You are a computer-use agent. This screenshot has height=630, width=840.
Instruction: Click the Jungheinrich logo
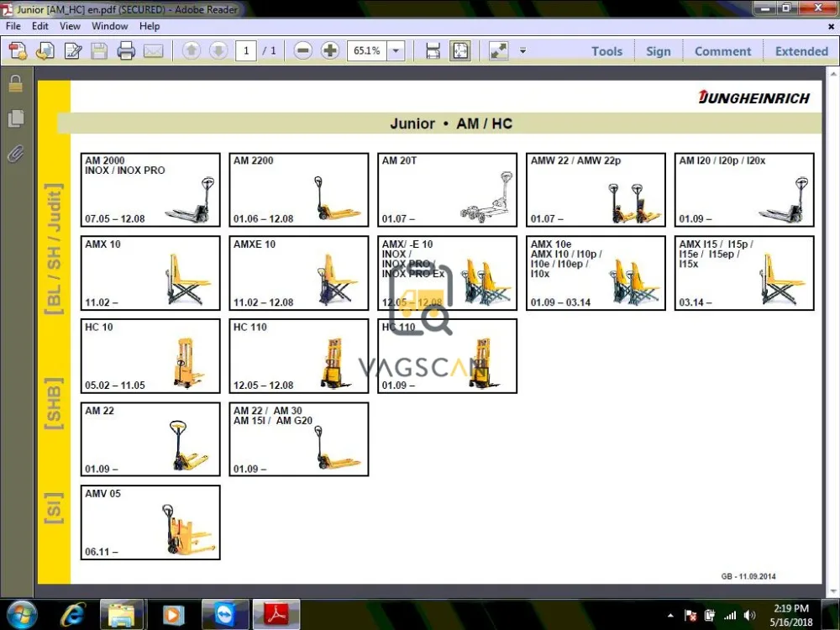click(754, 97)
